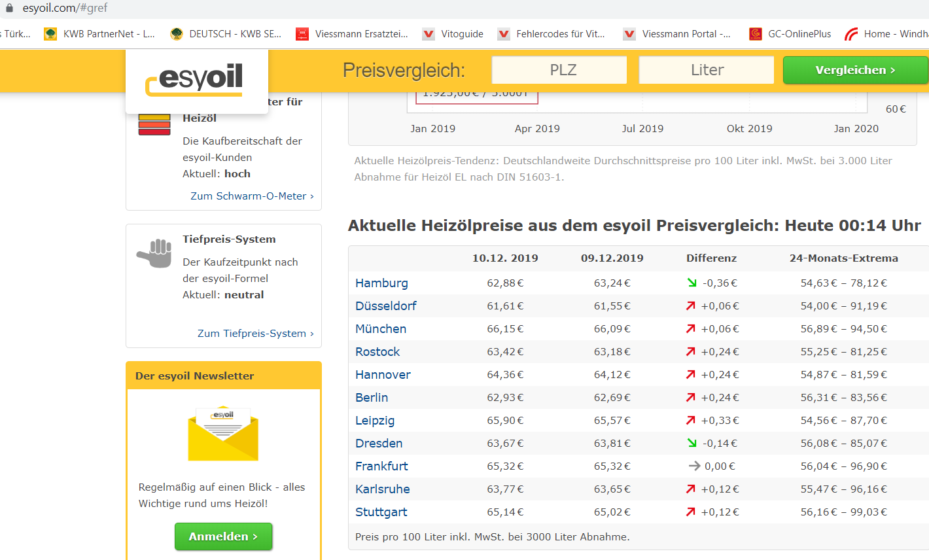Click the 24-Monats-Extrema column header

point(844,258)
